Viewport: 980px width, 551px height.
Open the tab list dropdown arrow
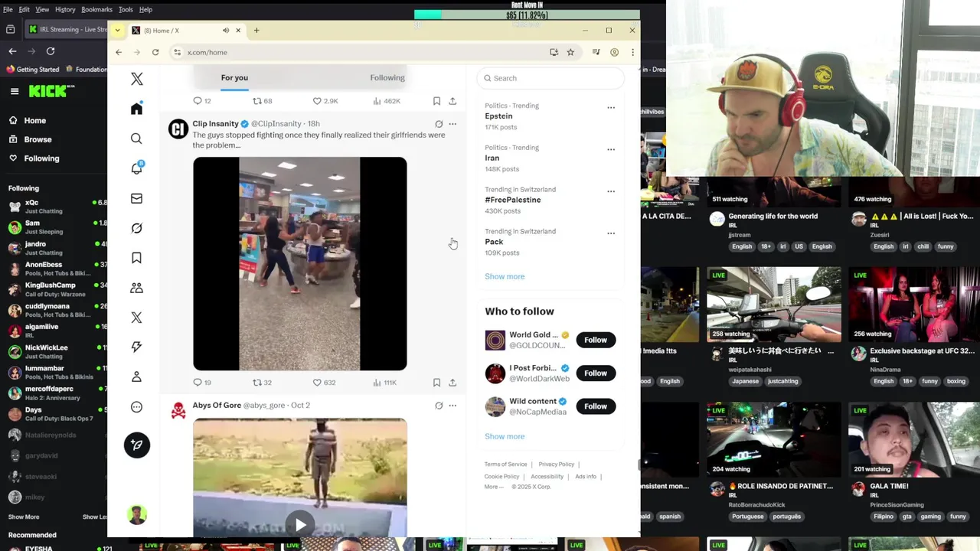click(x=117, y=31)
